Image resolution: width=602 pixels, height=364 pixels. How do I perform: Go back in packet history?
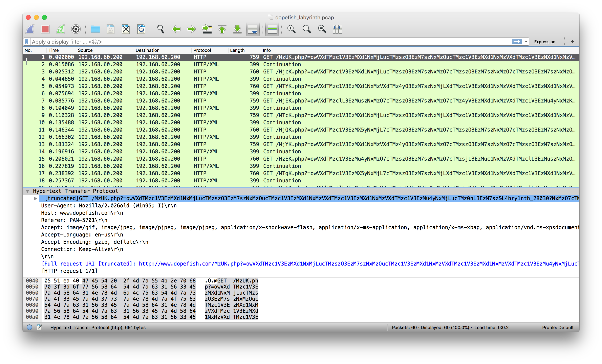[x=176, y=29]
